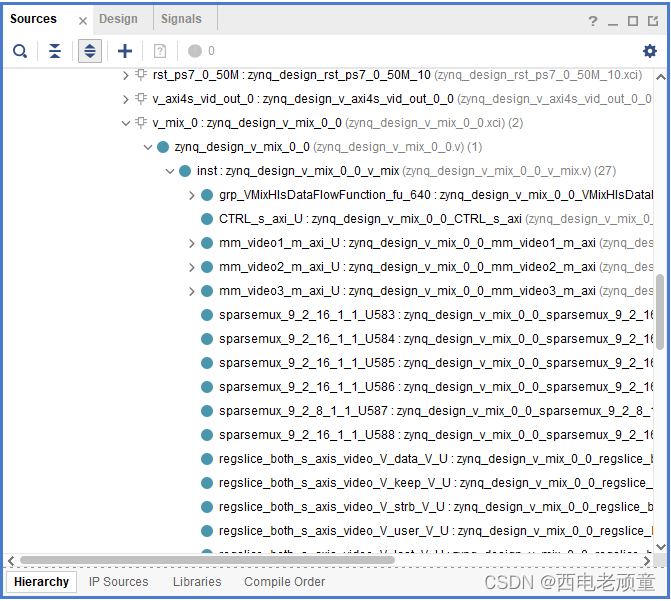Add sources with the plus icon

pos(125,51)
